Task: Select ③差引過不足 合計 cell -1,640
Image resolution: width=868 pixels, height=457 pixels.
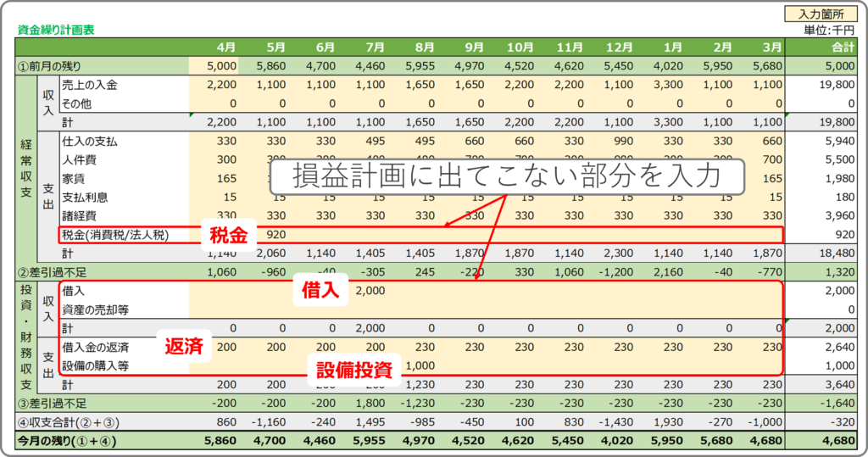Action: click(x=837, y=404)
